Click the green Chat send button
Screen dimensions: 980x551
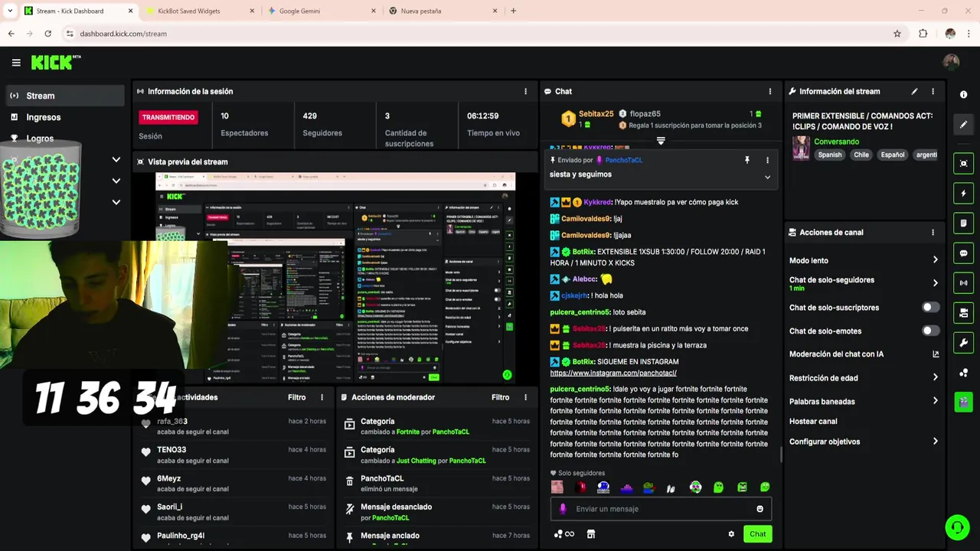(x=757, y=534)
